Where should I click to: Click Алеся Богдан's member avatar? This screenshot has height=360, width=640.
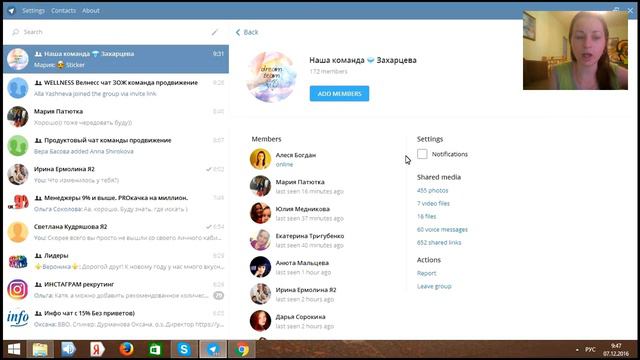click(260, 159)
